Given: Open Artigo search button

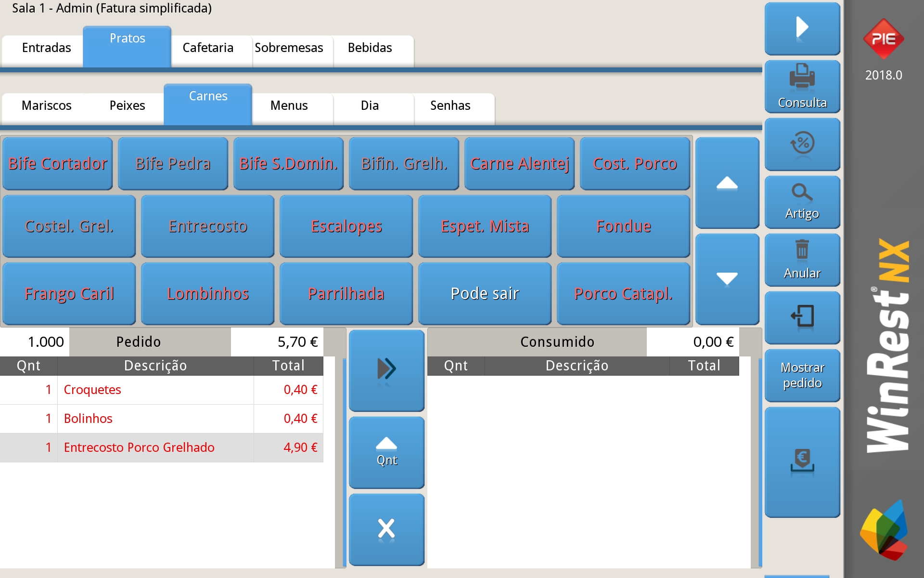Looking at the screenshot, I should (x=802, y=202).
